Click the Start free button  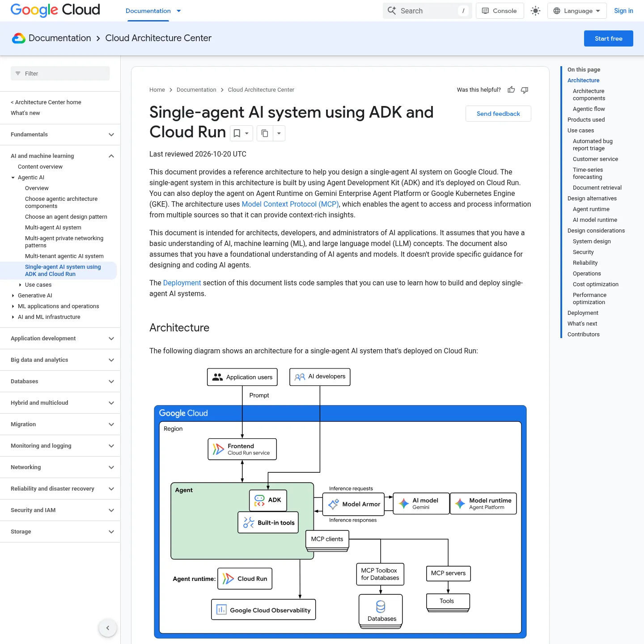coord(609,38)
